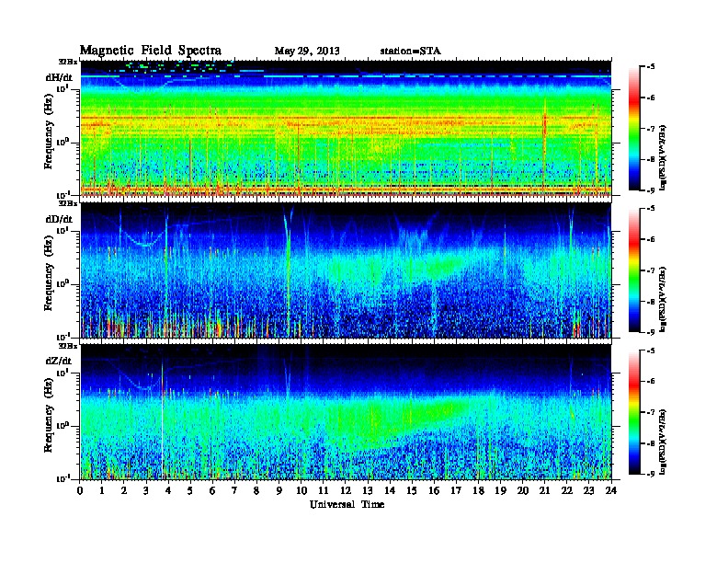
Task: Click the "-6" value on dD/dt color scale
Action: click(x=650, y=239)
